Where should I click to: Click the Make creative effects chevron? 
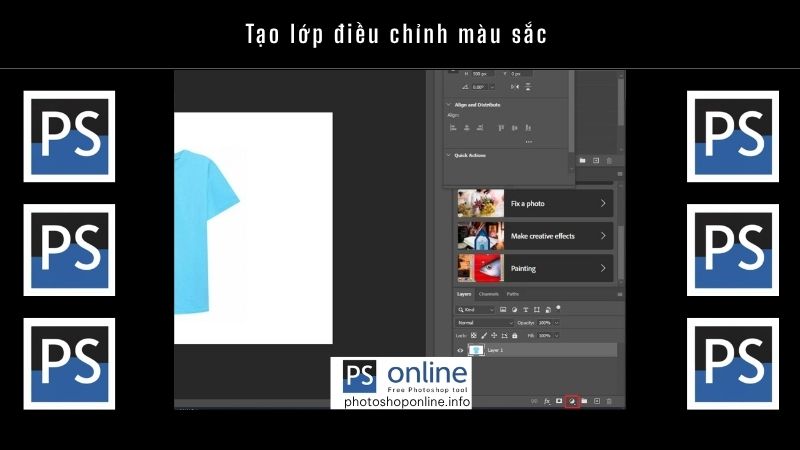tap(603, 236)
